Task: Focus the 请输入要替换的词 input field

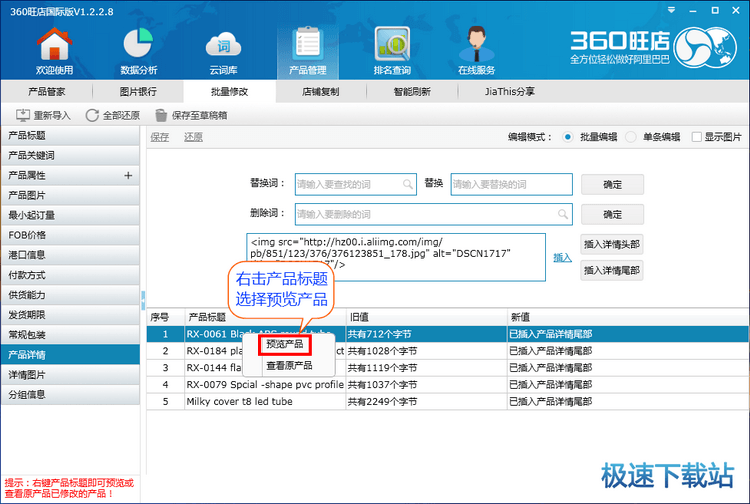Action: click(x=511, y=185)
